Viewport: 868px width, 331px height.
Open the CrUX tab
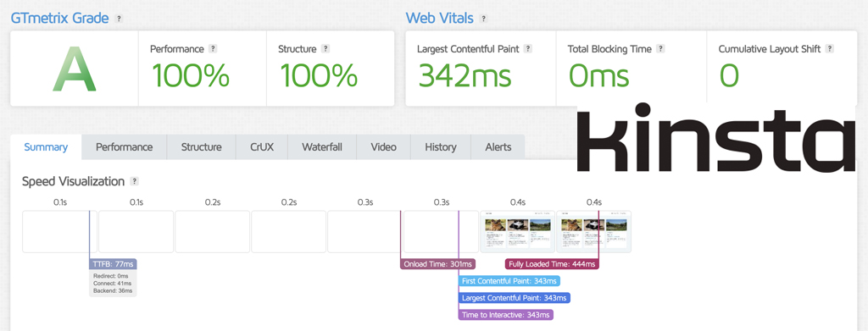[x=262, y=147]
